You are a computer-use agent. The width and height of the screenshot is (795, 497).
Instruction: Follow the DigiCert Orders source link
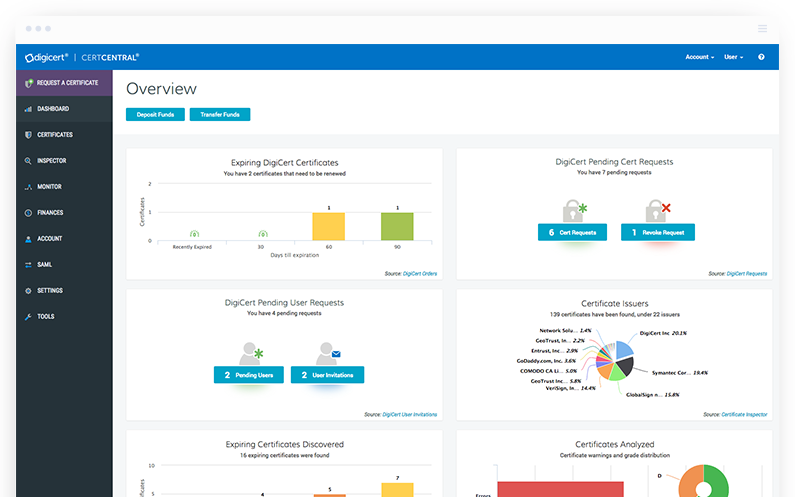tap(420, 274)
